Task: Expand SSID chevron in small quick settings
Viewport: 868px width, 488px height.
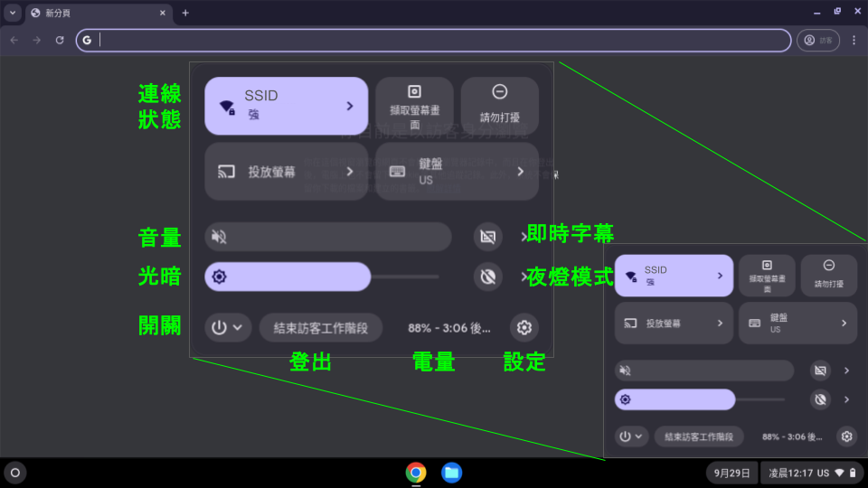Action: tap(720, 276)
